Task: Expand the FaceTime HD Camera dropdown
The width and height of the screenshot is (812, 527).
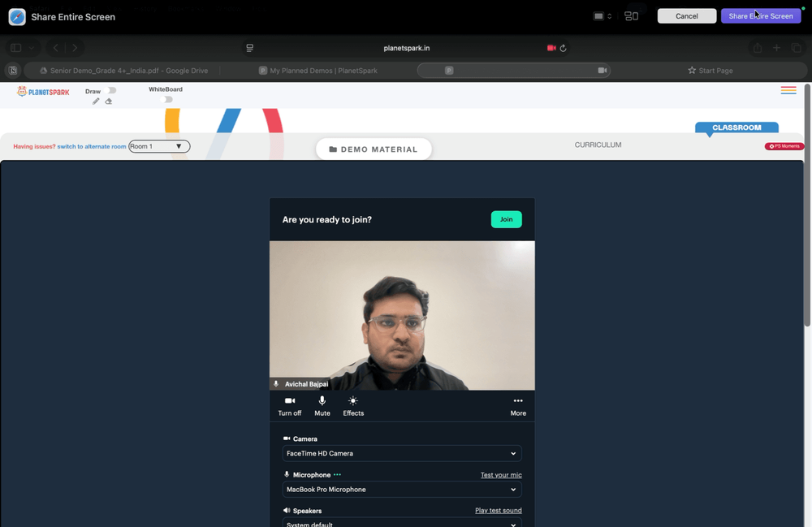Action: [402, 453]
